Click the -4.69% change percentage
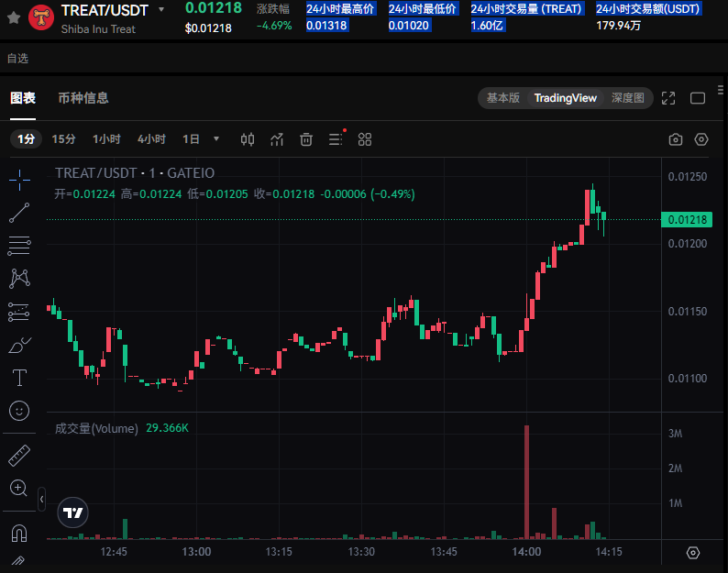Screen dimensions: 728x573 pos(274,26)
